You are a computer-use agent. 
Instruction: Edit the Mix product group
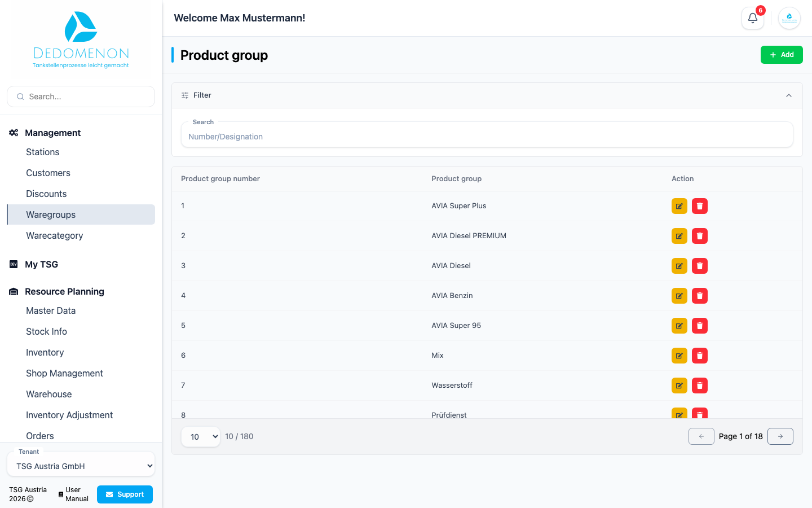[679, 356]
